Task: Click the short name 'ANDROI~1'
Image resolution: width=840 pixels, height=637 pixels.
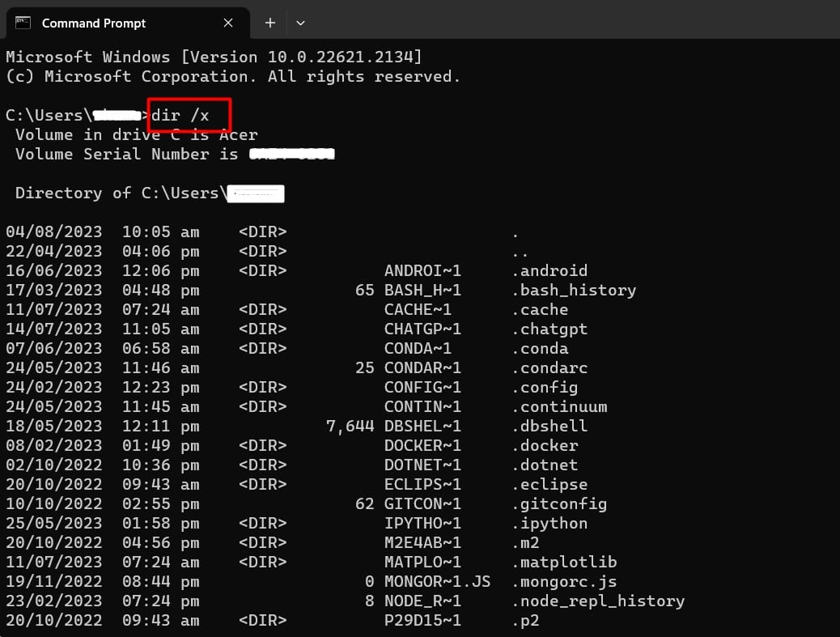Action: (422, 270)
